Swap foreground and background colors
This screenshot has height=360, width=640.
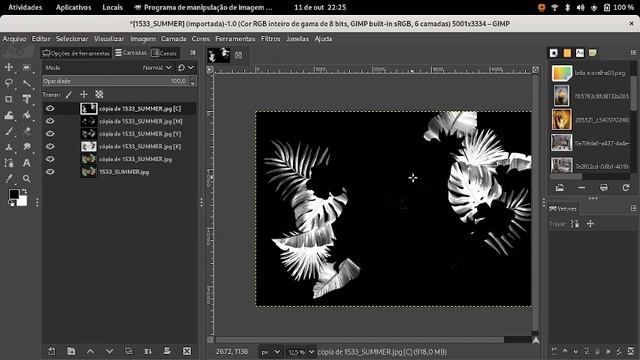[24, 191]
